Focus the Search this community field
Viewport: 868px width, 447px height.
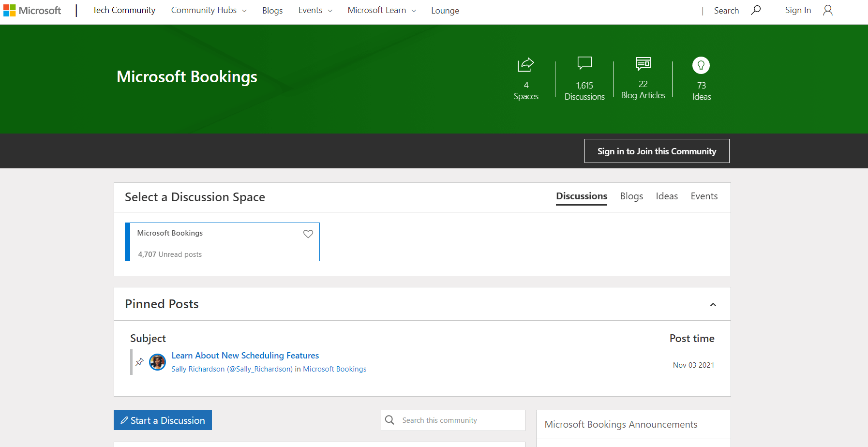coord(453,420)
